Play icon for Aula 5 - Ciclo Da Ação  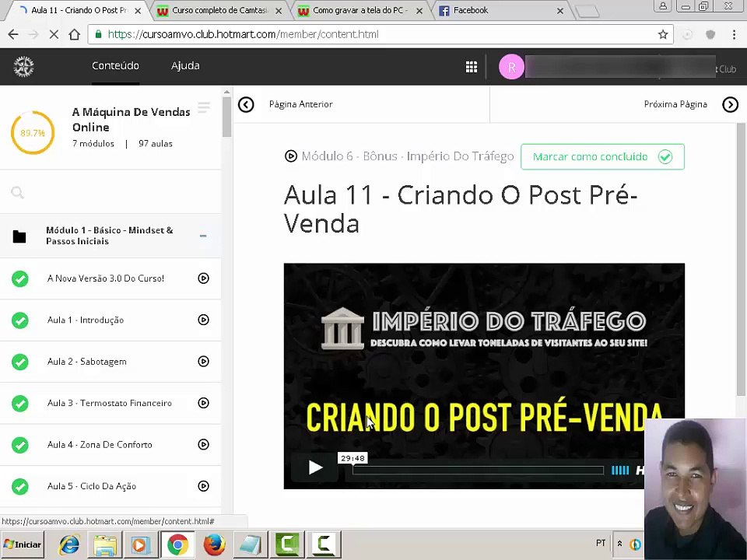point(203,485)
